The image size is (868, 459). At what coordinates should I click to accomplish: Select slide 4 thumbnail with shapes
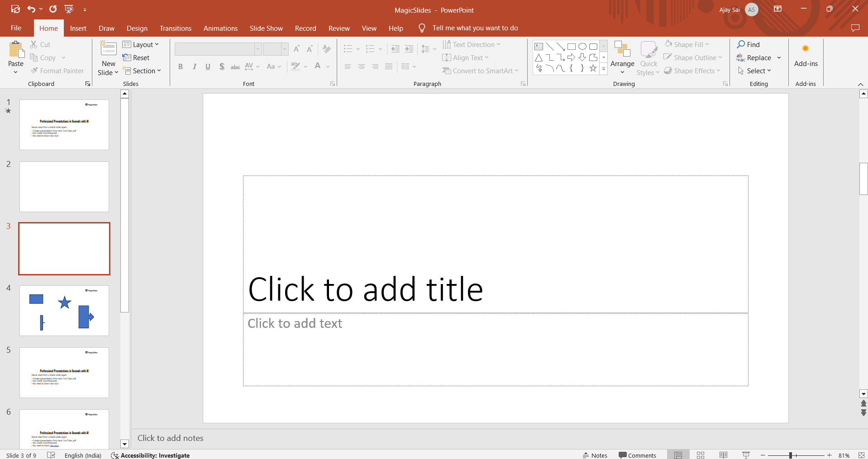point(64,311)
